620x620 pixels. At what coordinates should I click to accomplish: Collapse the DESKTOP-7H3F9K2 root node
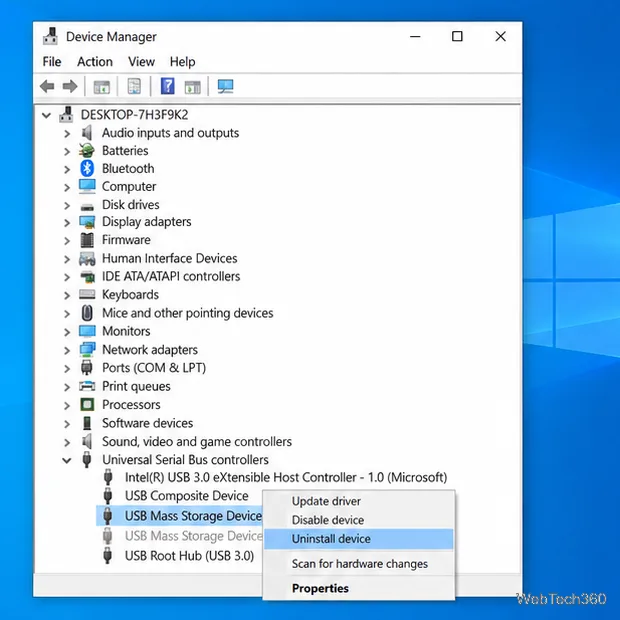click(47, 115)
